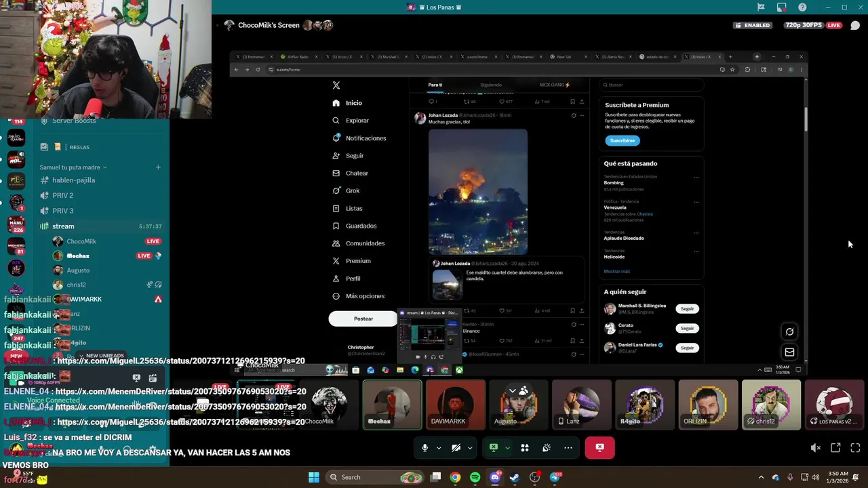The height and width of the screenshot is (488, 868).
Task: Click Mostrar más under trends
Action: [x=617, y=271]
